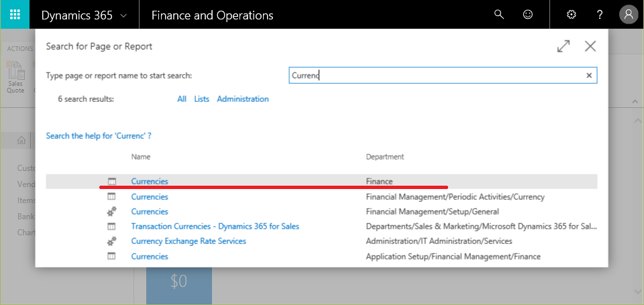644x305 pixels.
Task: Select gear icon of Setup/General Currencies row
Action: click(x=112, y=211)
